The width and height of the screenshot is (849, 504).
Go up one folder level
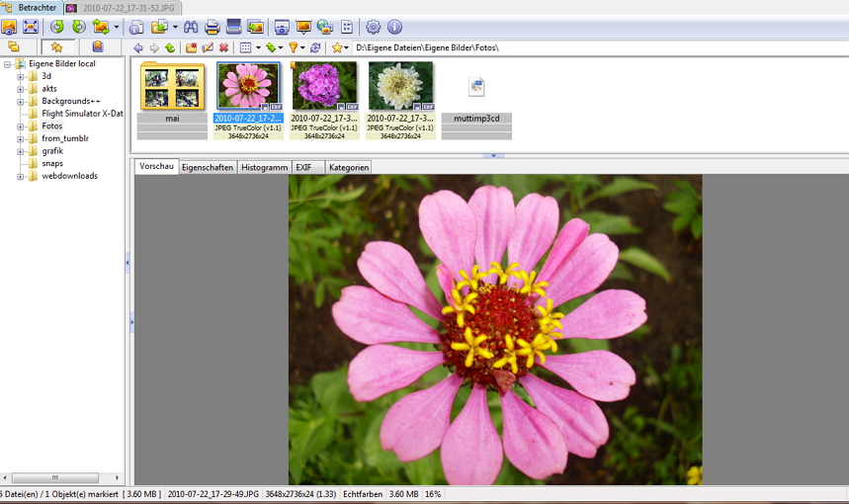(170, 47)
